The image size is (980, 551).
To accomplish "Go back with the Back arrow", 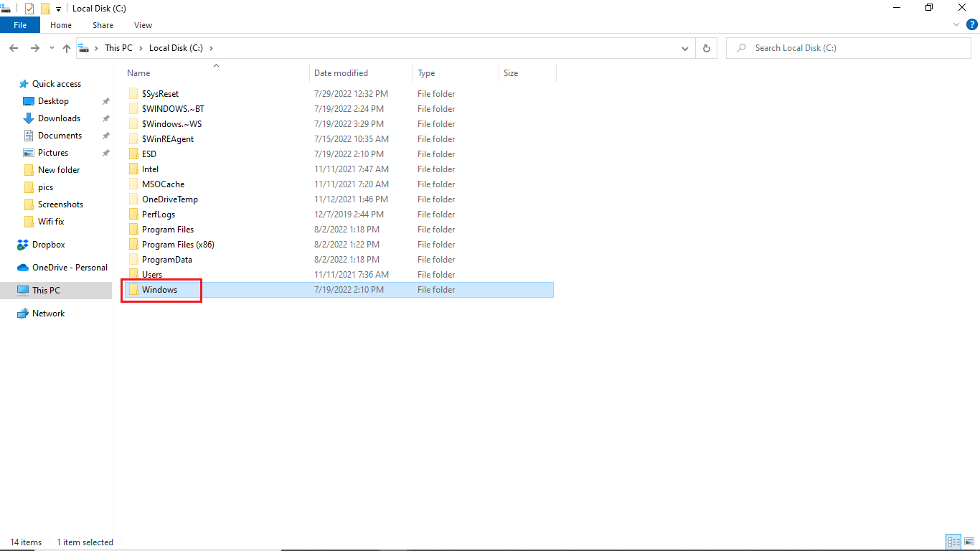I will (x=14, y=48).
